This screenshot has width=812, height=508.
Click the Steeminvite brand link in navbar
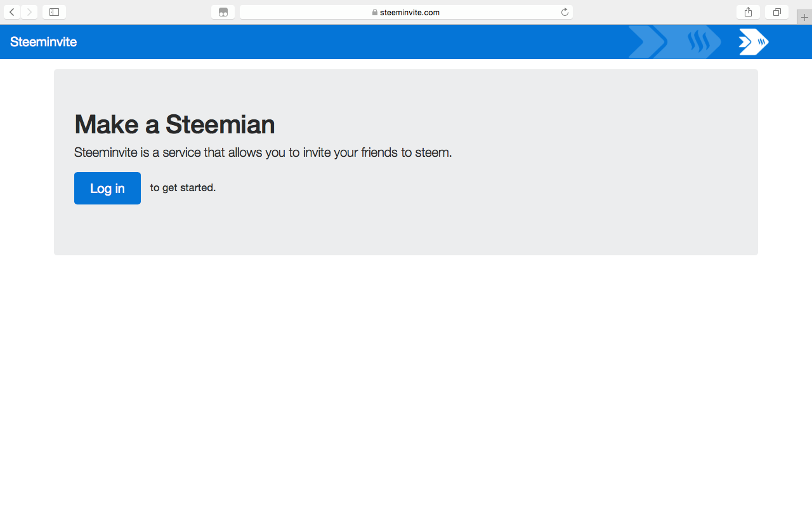tap(43, 42)
